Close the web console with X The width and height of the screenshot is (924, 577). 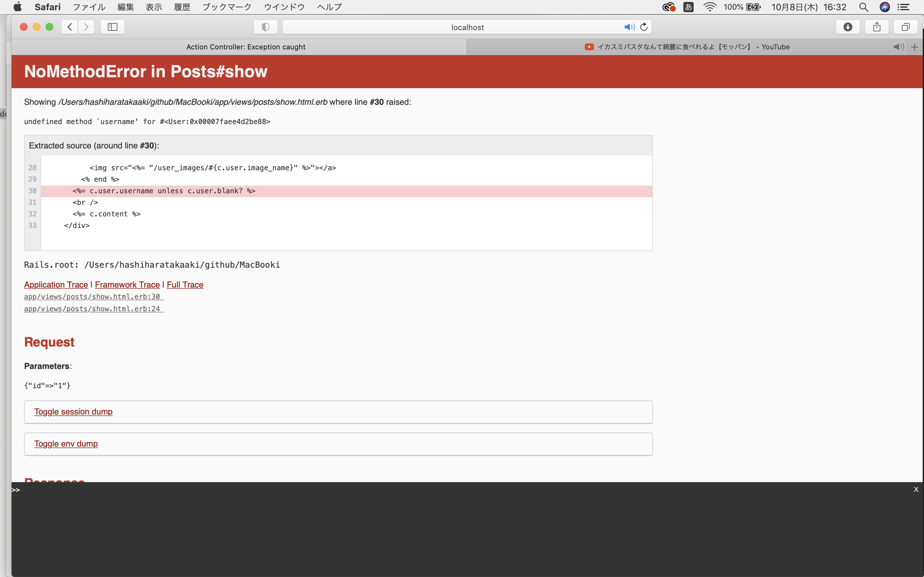[916, 489]
